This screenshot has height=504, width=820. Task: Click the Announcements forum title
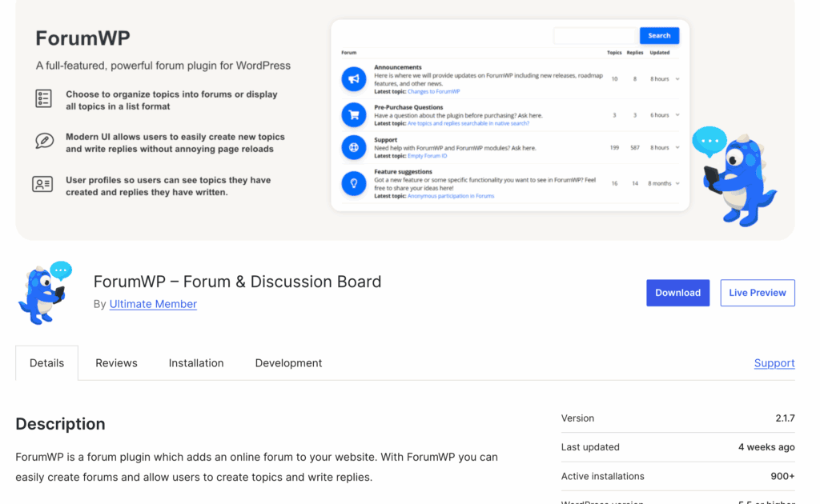(397, 67)
